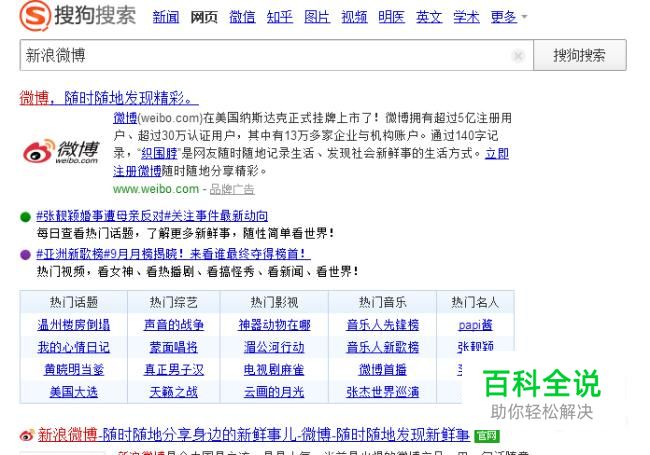
Task: Click the Sogou logo icon
Action: tap(35, 16)
